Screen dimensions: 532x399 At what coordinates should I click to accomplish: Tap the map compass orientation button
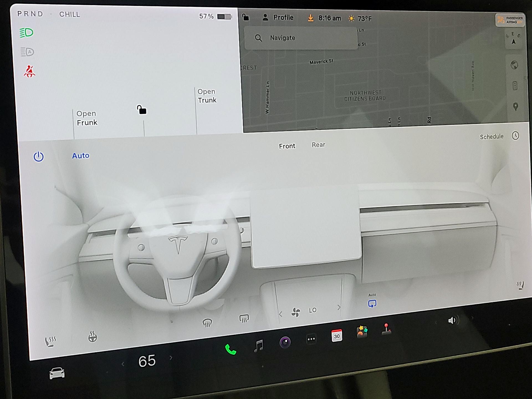pyautogui.click(x=513, y=39)
